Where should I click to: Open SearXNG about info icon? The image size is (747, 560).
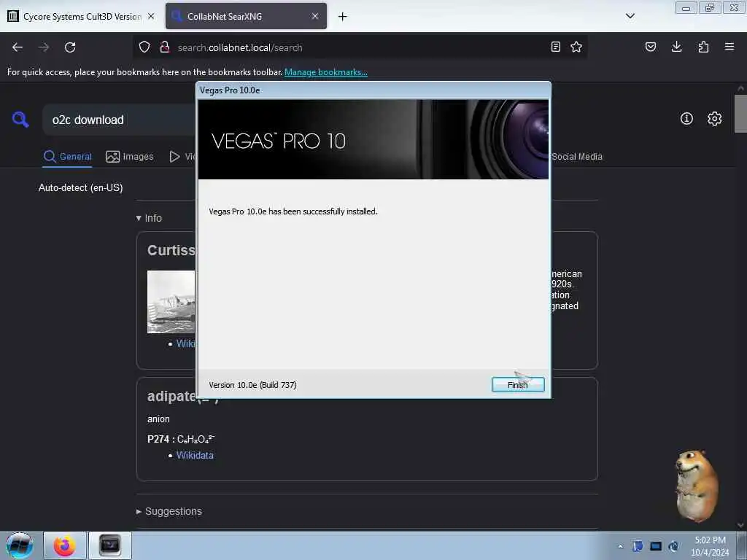[x=686, y=119]
